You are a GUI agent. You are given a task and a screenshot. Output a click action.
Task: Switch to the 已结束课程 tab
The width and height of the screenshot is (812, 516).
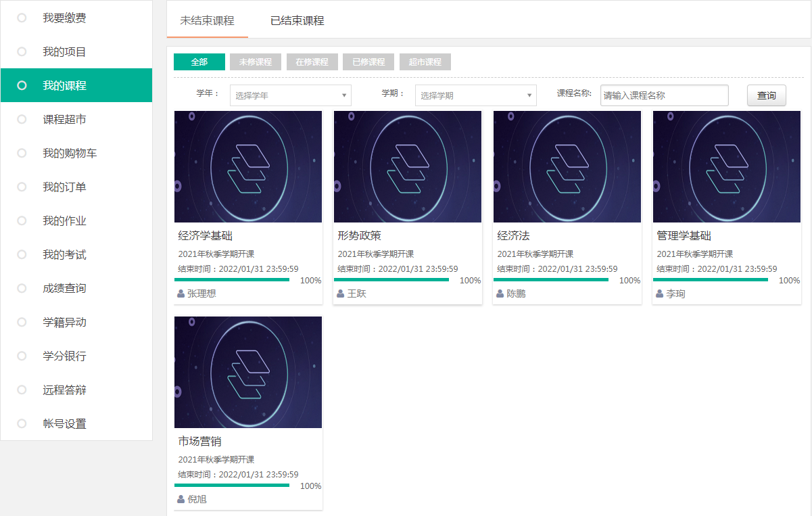[297, 20]
